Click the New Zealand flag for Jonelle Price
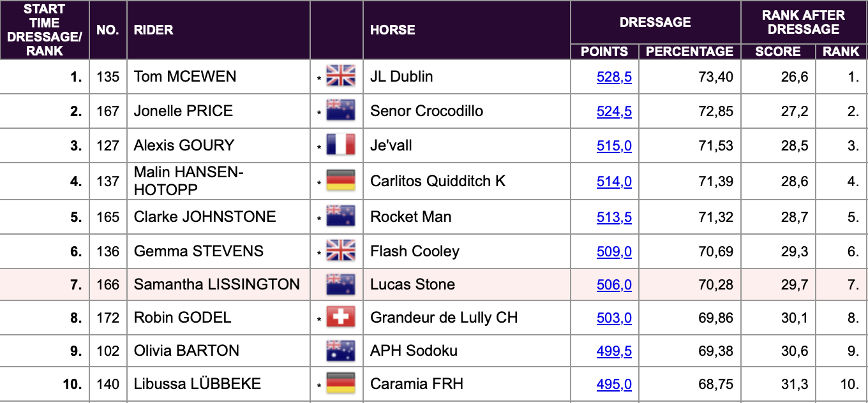 340,111
